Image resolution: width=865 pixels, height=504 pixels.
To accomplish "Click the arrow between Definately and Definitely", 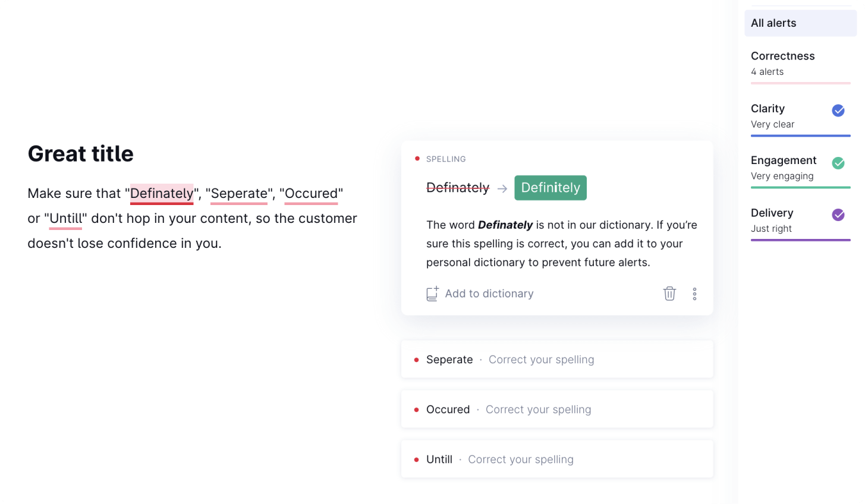I will (x=502, y=188).
